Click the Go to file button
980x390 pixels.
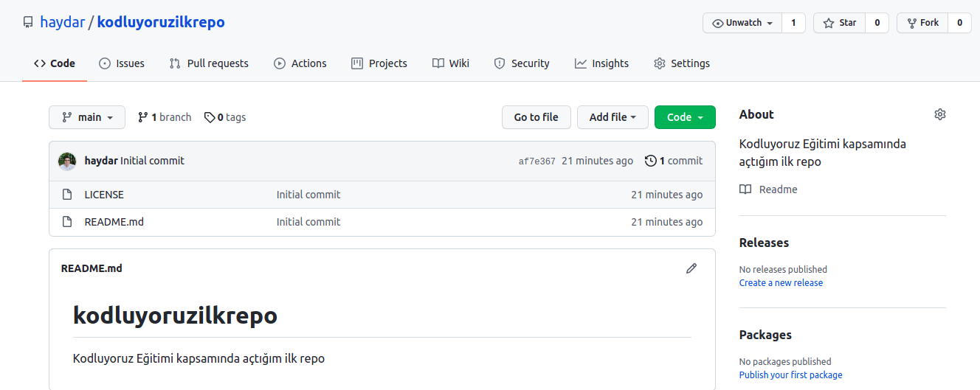pyautogui.click(x=536, y=117)
